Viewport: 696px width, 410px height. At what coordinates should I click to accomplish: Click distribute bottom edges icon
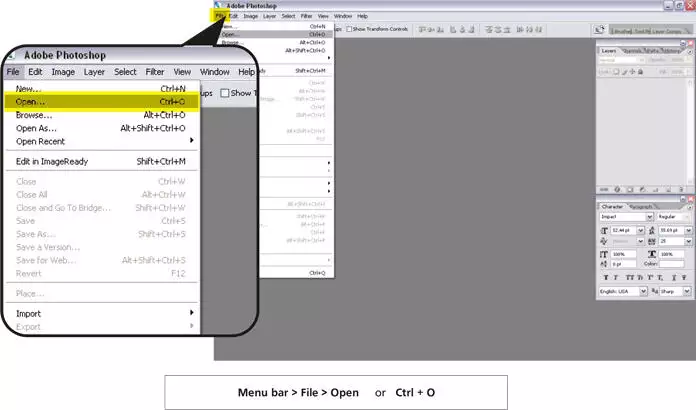click(506, 30)
